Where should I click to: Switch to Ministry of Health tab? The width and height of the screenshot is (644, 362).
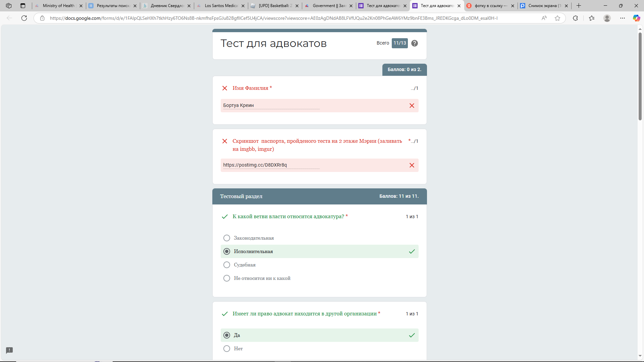58,6
